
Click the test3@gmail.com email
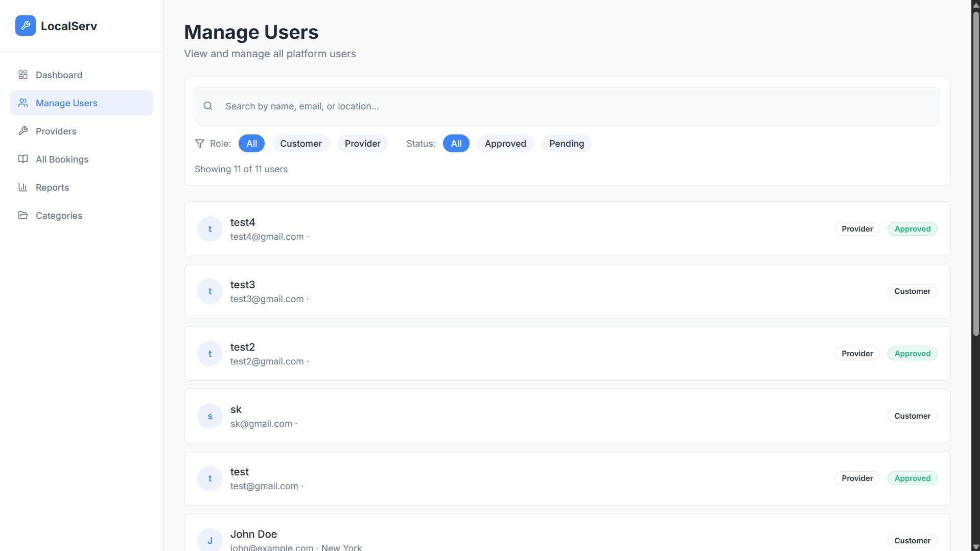(267, 299)
